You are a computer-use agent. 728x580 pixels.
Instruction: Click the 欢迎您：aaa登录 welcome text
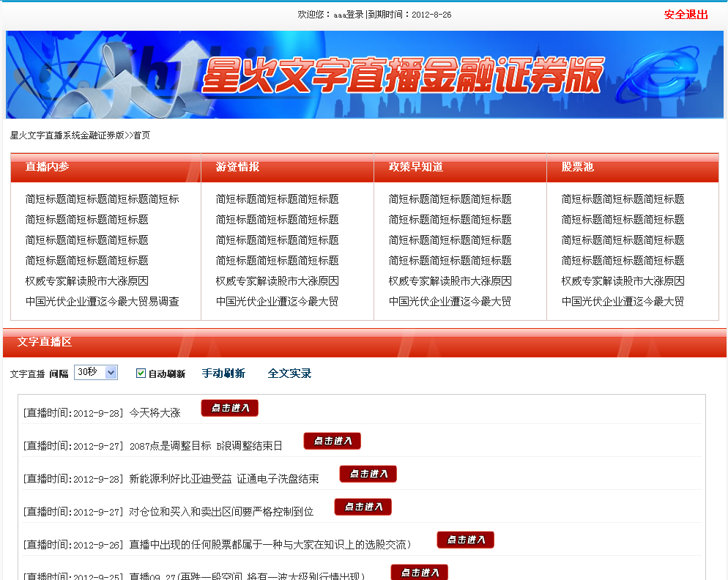click(330, 15)
